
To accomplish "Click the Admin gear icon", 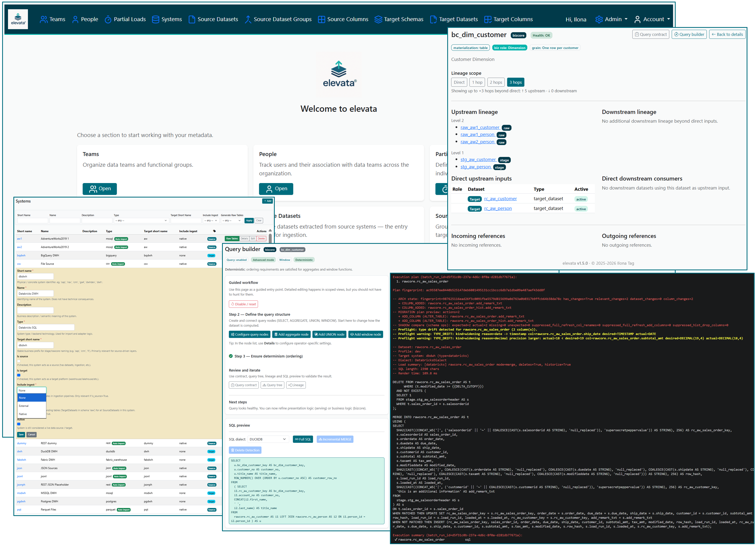I will click(x=599, y=20).
